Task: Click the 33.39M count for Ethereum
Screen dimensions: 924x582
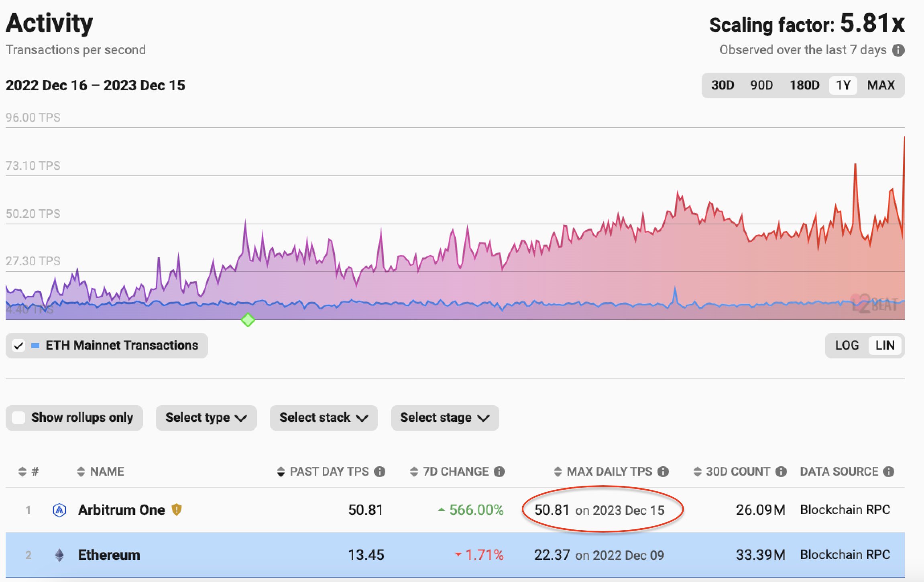Action: pyautogui.click(x=761, y=555)
